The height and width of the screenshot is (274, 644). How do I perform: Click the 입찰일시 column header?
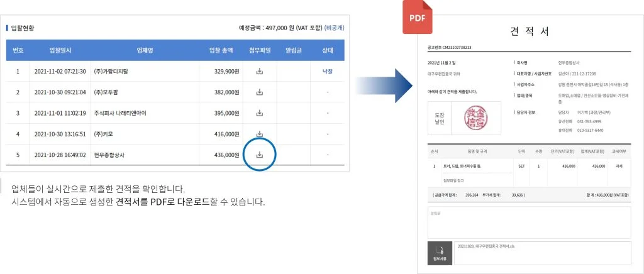coord(60,50)
